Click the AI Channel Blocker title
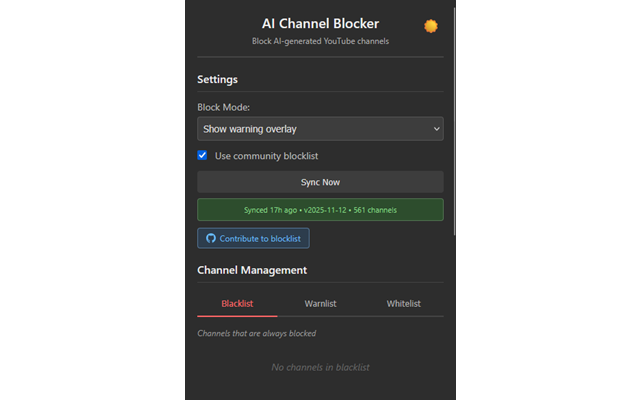 coord(320,24)
